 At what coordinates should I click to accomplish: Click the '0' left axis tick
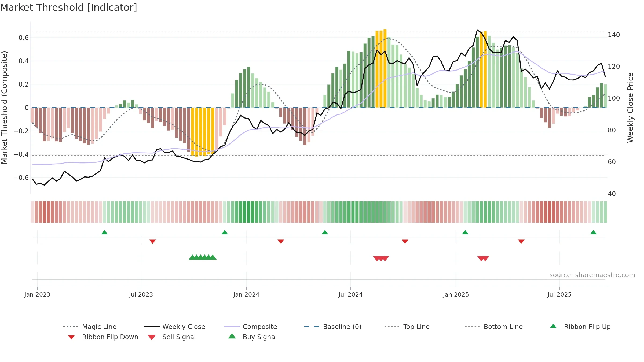(27, 108)
